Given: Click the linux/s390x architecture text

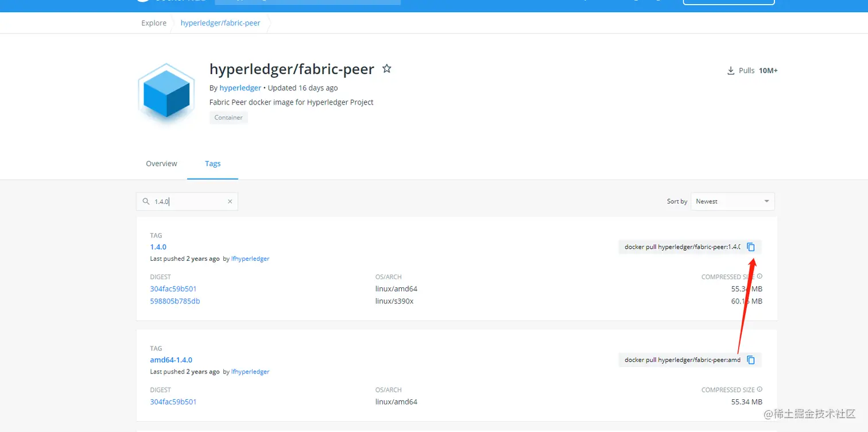Looking at the screenshot, I should (x=394, y=301).
